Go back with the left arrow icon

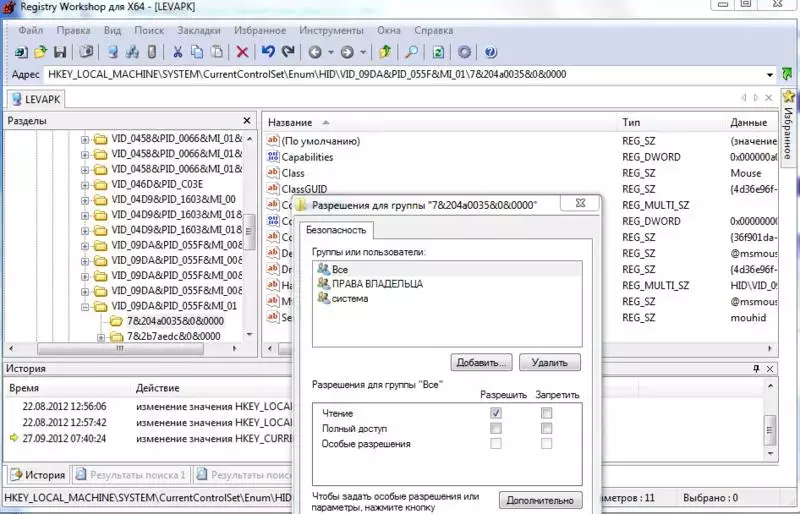pyautogui.click(x=315, y=52)
